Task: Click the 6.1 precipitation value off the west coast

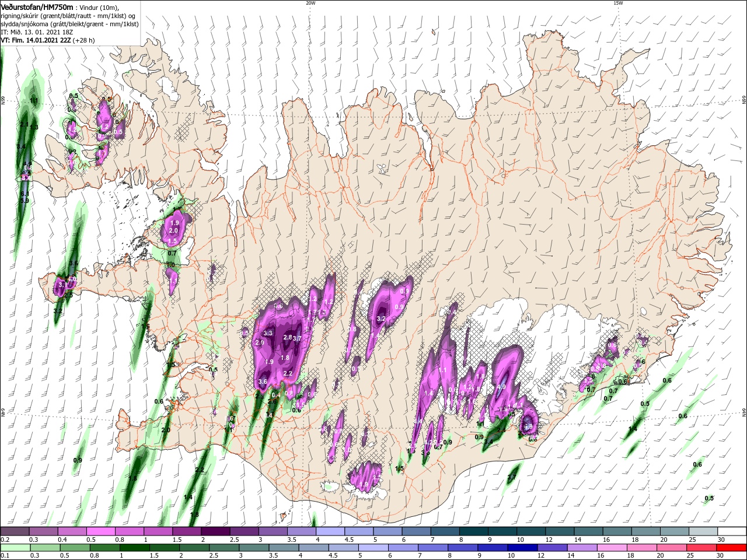Action: pyautogui.click(x=25, y=194)
